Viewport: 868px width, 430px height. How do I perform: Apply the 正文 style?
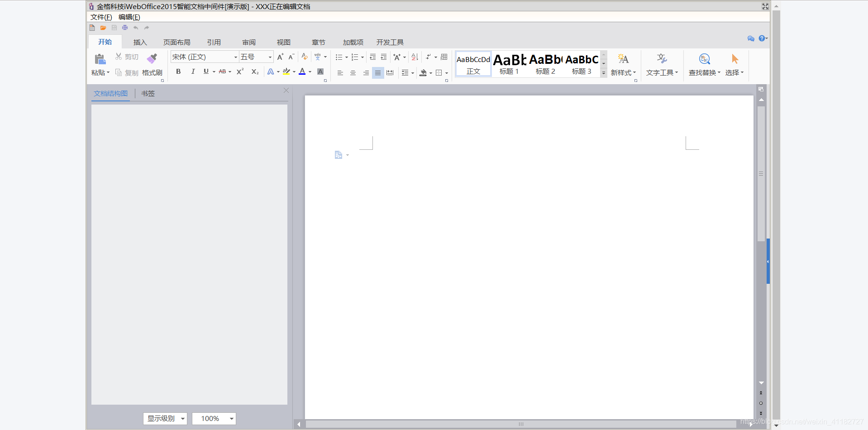473,64
